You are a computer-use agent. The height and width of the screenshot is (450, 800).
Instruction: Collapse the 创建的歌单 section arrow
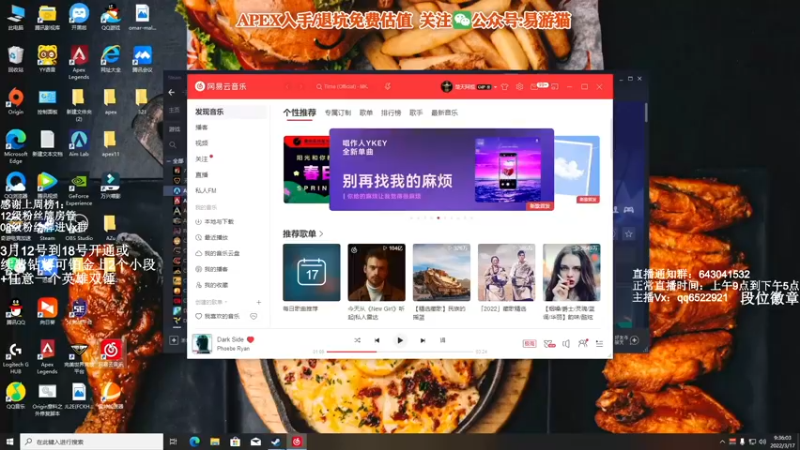(x=226, y=302)
